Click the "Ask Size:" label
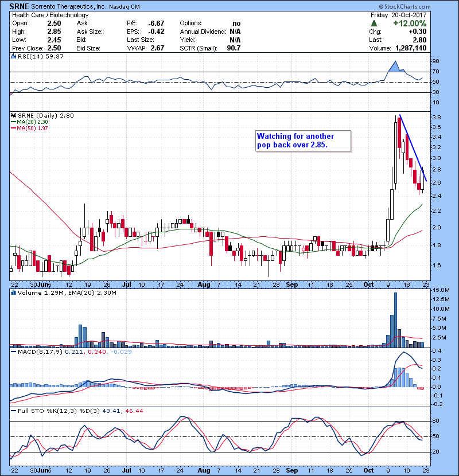The image size is (459, 476). tap(90, 32)
